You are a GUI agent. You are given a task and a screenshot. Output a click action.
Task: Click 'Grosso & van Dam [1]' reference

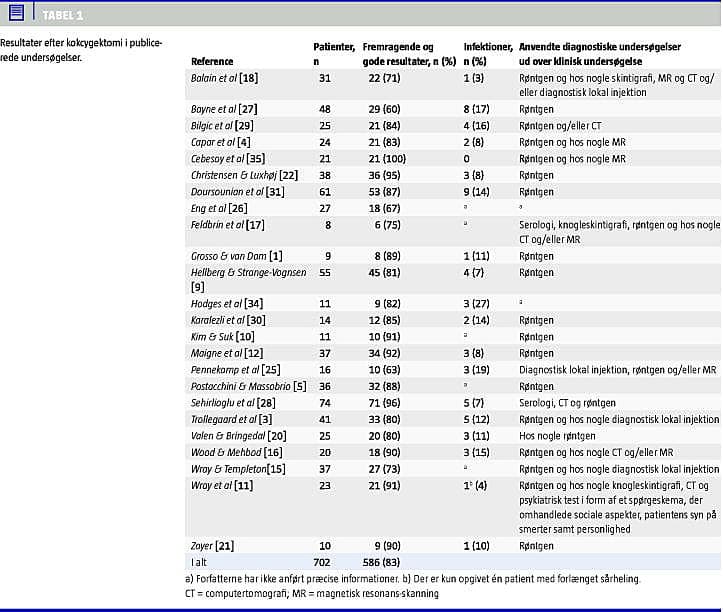[x=237, y=256]
